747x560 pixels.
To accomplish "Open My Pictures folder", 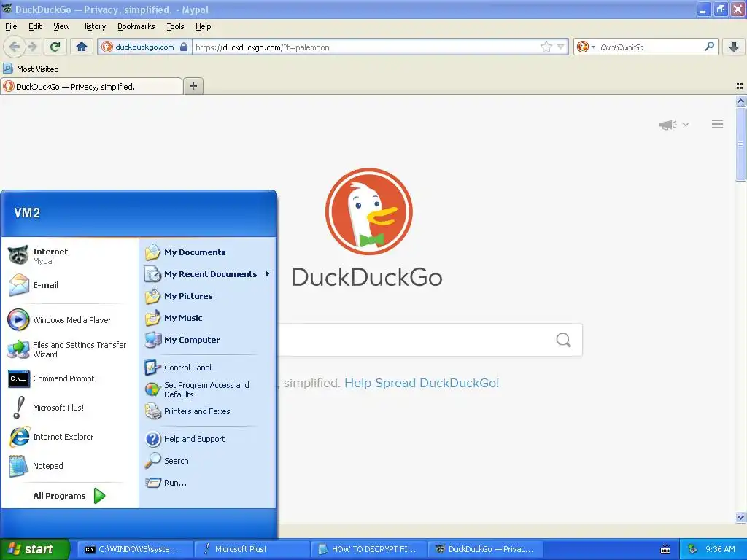I will click(x=207, y=296).
